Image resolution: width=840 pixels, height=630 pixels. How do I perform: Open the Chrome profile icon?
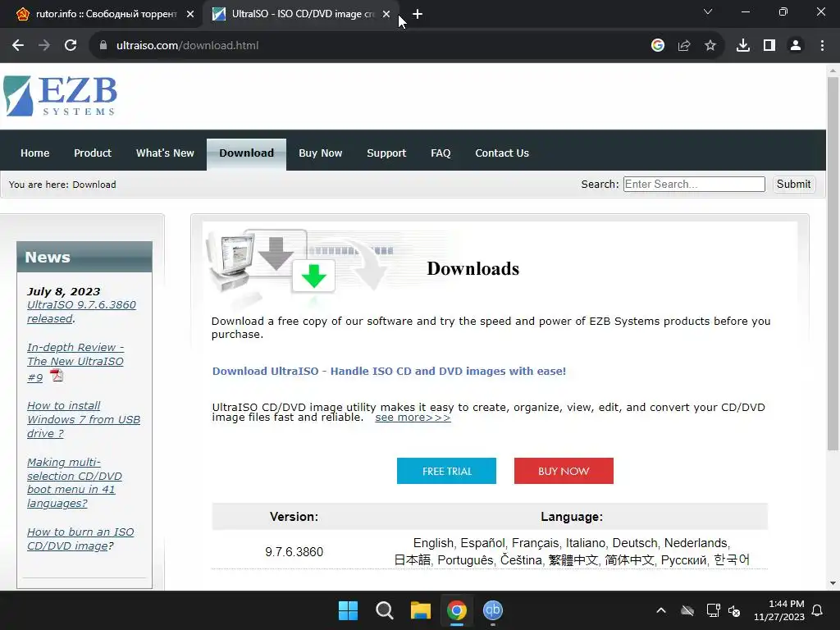point(796,46)
